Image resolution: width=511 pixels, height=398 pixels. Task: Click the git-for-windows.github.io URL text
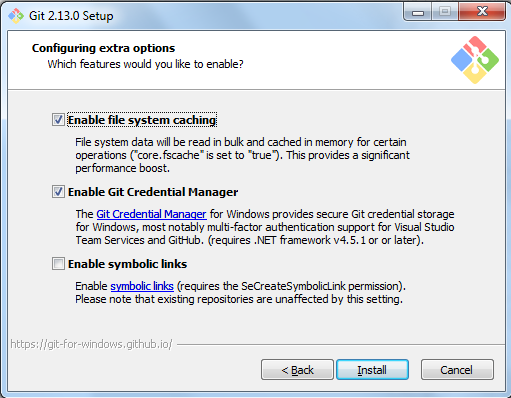pyautogui.click(x=91, y=344)
